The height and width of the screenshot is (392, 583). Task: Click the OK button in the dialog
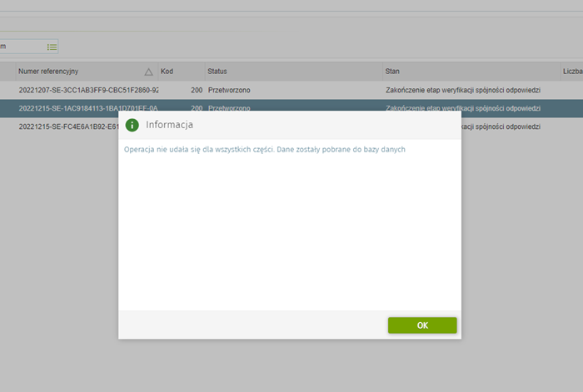422,325
